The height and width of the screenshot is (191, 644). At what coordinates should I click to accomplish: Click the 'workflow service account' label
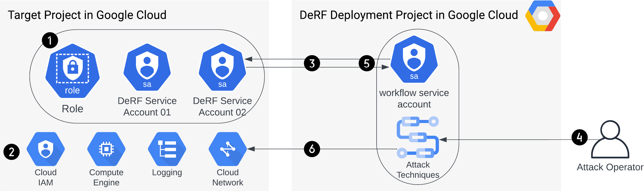pos(414,99)
